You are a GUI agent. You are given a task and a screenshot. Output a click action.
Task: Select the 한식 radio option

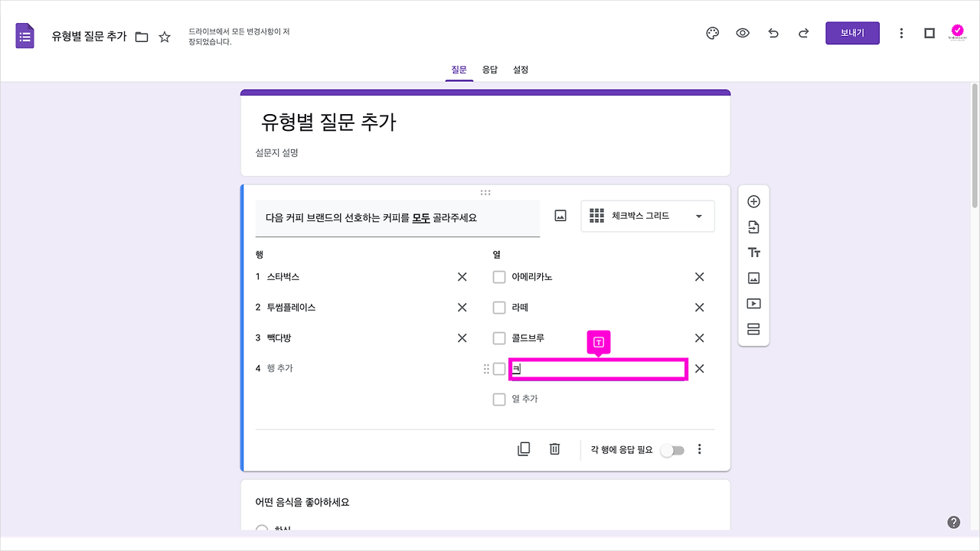(x=262, y=529)
